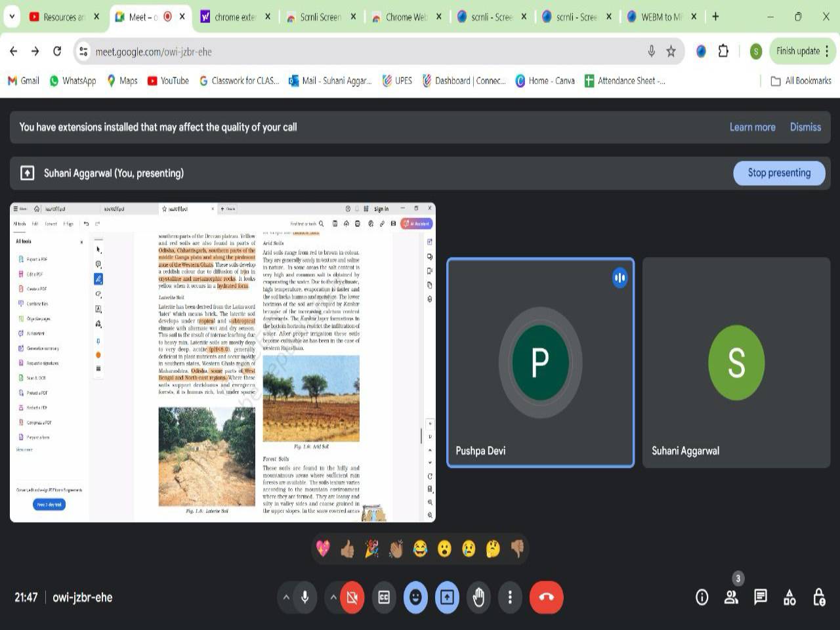This screenshot has width=840, height=630.
Task: Send the laughing with tears reaction
Action: [420, 549]
